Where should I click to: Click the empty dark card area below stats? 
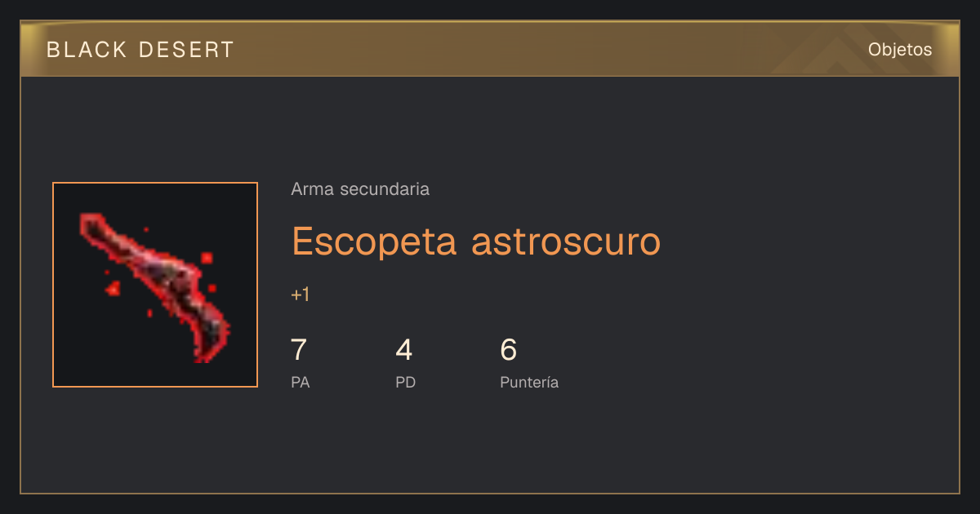[x=490, y=445]
